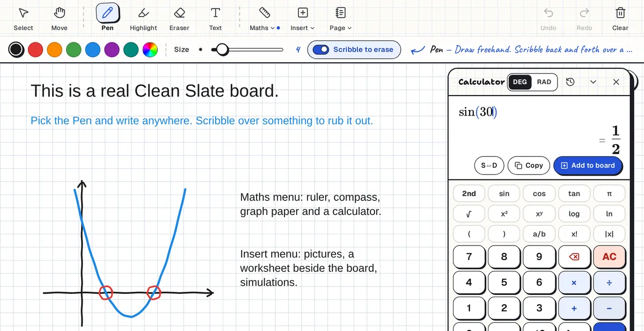Tap digit 7 on the calculator
The width and height of the screenshot is (644, 331).
(x=469, y=257)
